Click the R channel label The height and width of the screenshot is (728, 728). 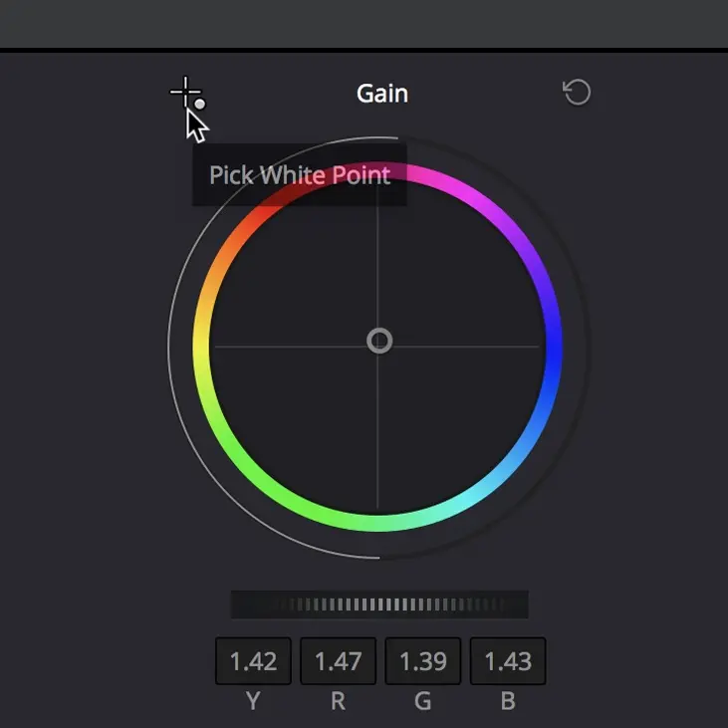[x=338, y=700]
